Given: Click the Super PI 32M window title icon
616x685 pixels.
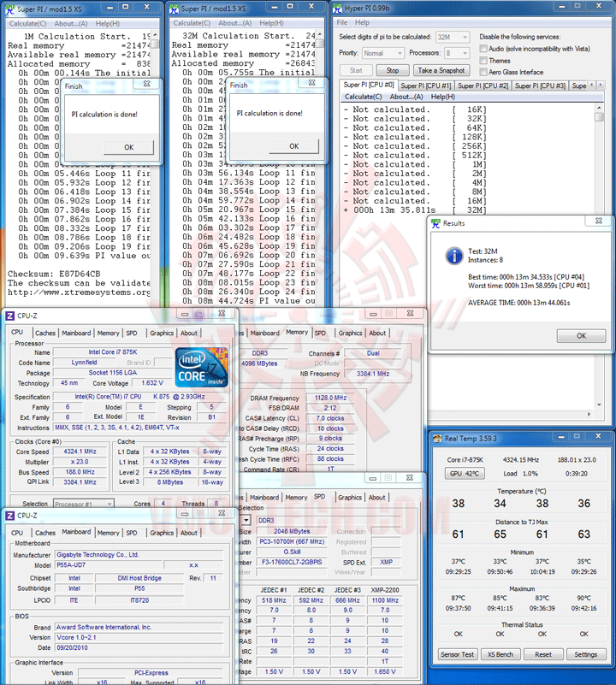Looking at the screenshot, I should [x=174, y=9].
